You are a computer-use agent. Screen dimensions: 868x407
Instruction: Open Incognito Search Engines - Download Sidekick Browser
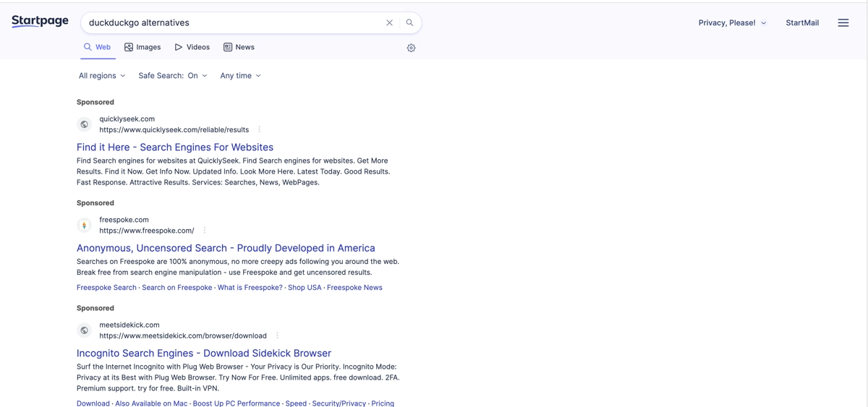coord(204,353)
